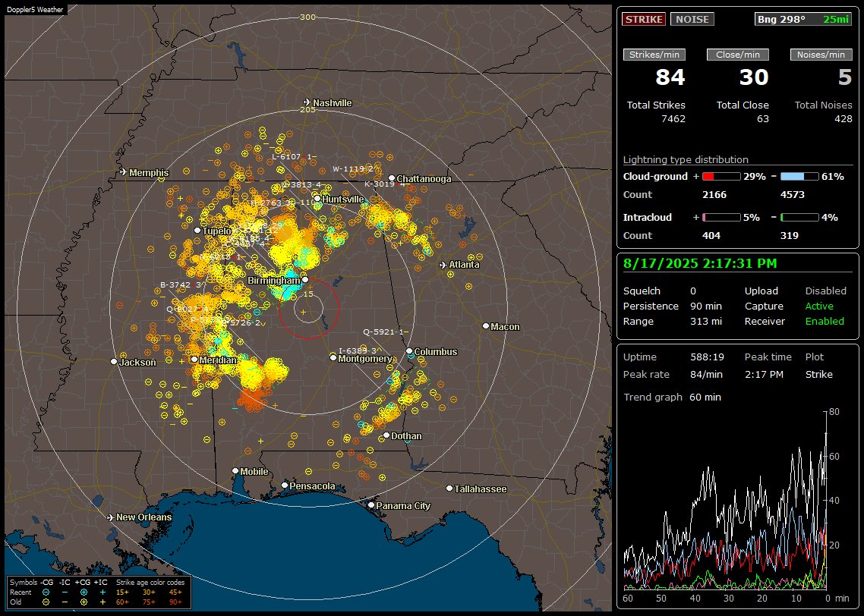Viewport: 864px width, 616px height.
Task: Click the Bng 298° 25mi bearing readout
Action: tap(803, 19)
